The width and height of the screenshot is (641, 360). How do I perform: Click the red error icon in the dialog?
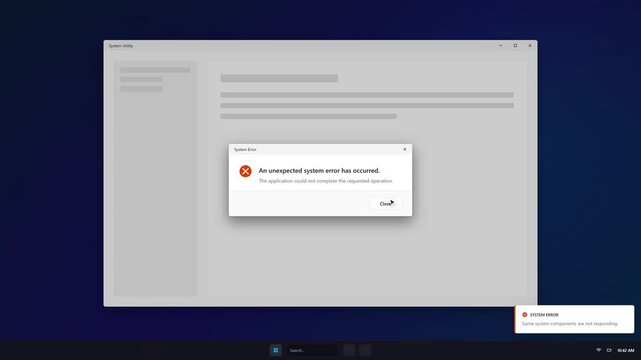click(245, 171)
